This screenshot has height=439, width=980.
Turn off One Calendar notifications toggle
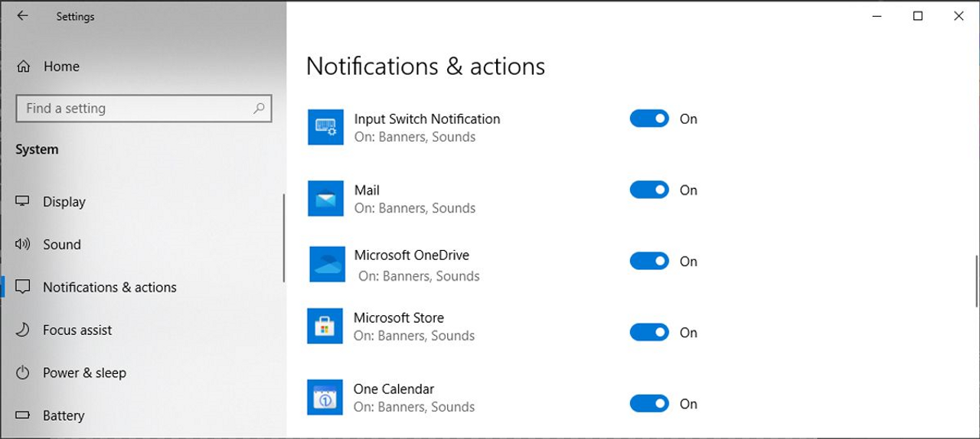point(649,403)
